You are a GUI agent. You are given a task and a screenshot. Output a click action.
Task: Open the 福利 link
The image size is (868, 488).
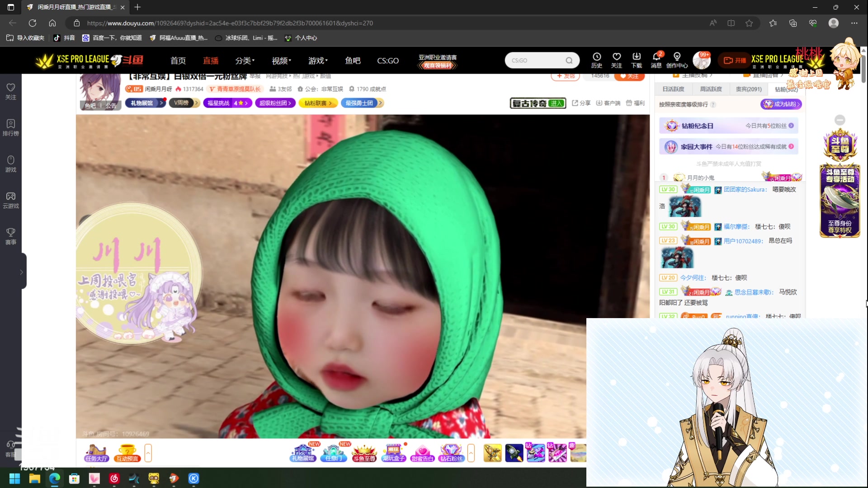pos(635,103)
